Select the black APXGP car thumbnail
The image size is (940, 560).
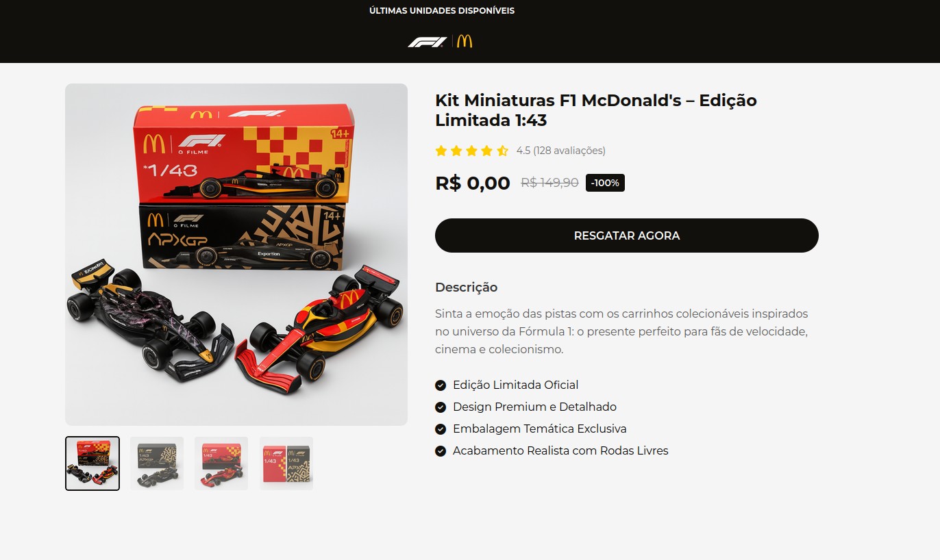(x=157, y=463)
